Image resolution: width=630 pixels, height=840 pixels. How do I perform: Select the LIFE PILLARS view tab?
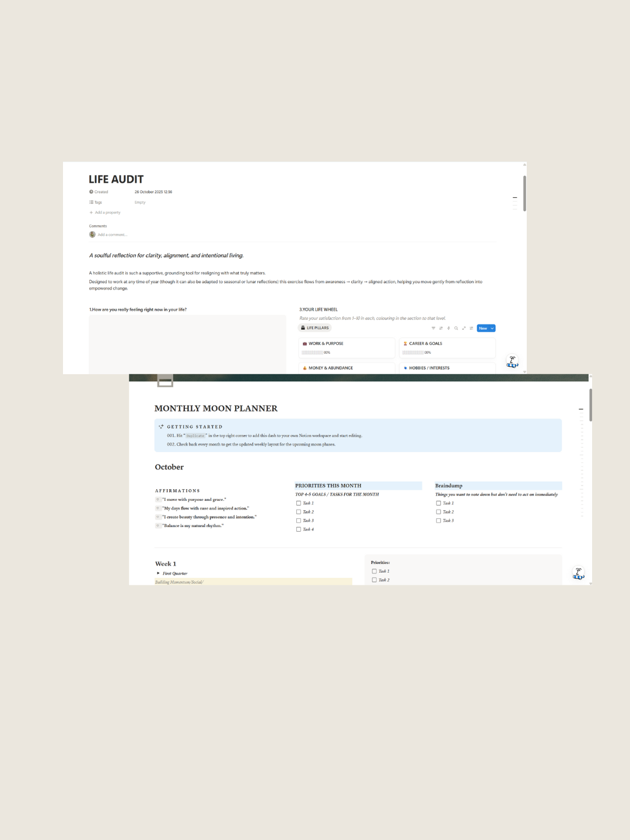315,328
